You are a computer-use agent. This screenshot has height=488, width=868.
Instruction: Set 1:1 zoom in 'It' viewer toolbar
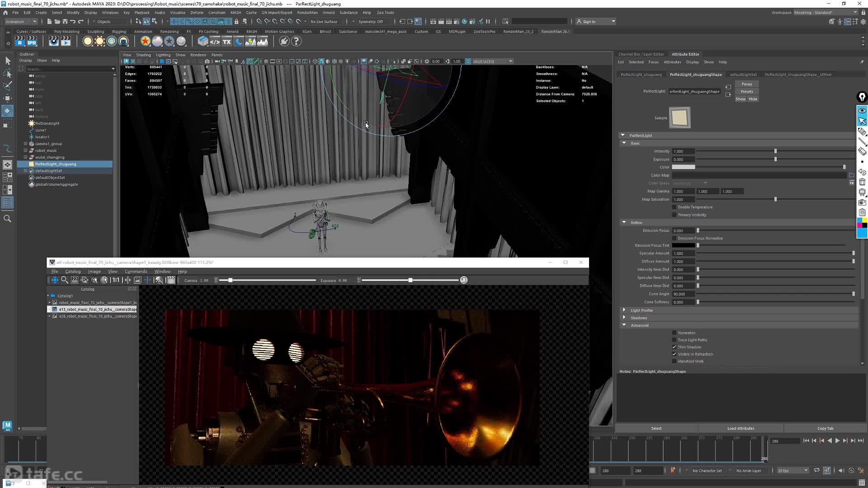pyautogui.click(x=116, y=280)
